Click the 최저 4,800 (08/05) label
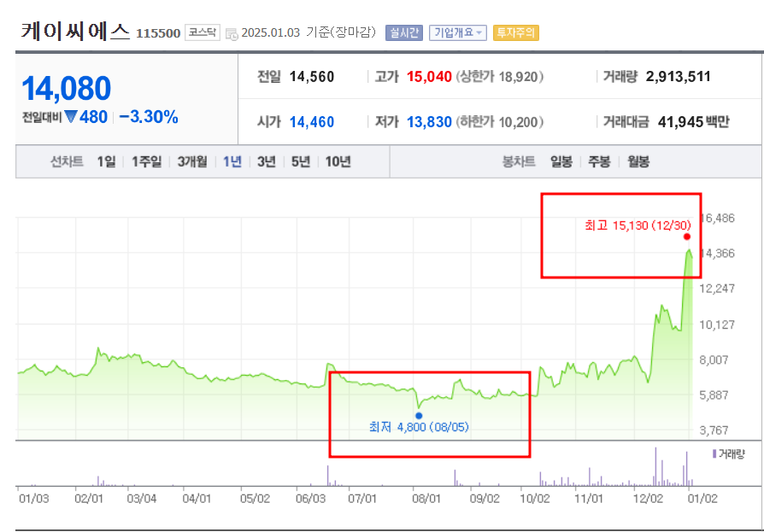 tap(419, 427)
